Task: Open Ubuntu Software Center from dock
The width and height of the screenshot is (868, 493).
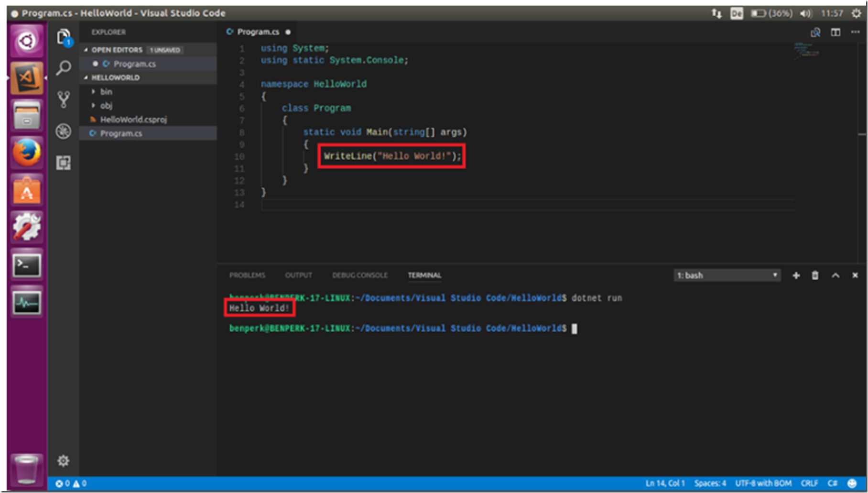Action: pyautogui.click(x=27, y=190)
